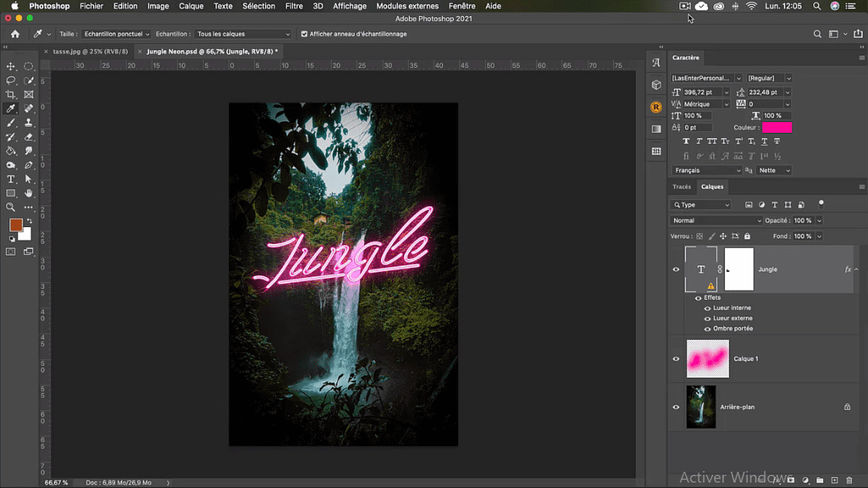Switch to the tasse.jpg document tab

pyautogui.click(x=90, y=52)
